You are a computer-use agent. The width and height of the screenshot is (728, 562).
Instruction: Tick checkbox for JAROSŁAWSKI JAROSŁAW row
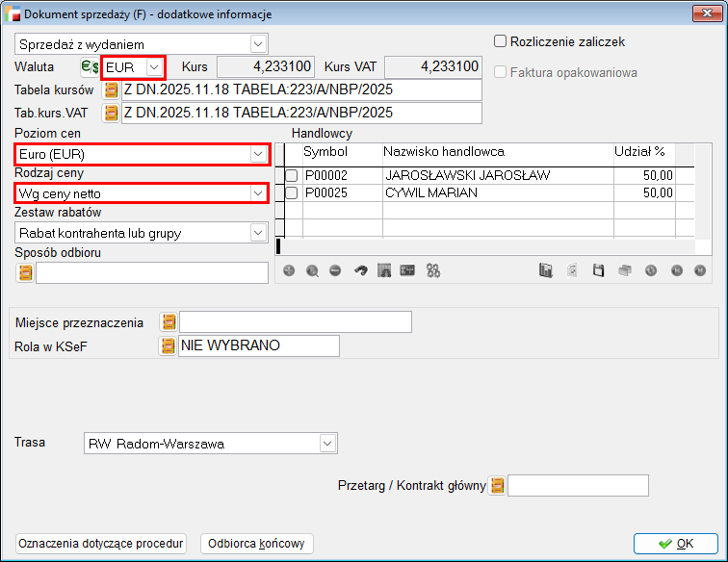coord(292,176)
